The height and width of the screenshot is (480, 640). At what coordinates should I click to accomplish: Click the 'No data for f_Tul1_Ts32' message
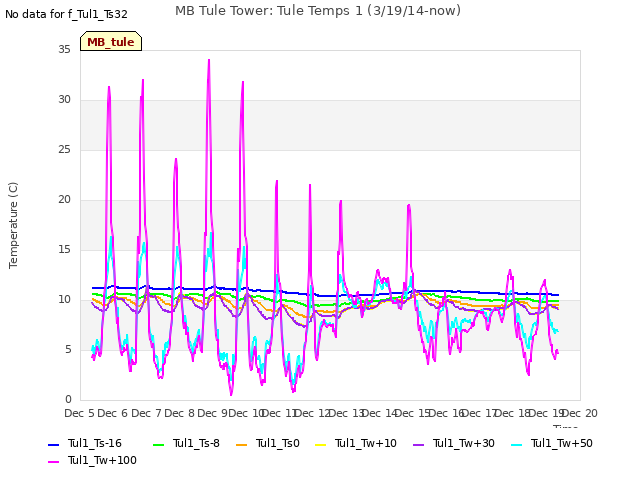(66, 14)
